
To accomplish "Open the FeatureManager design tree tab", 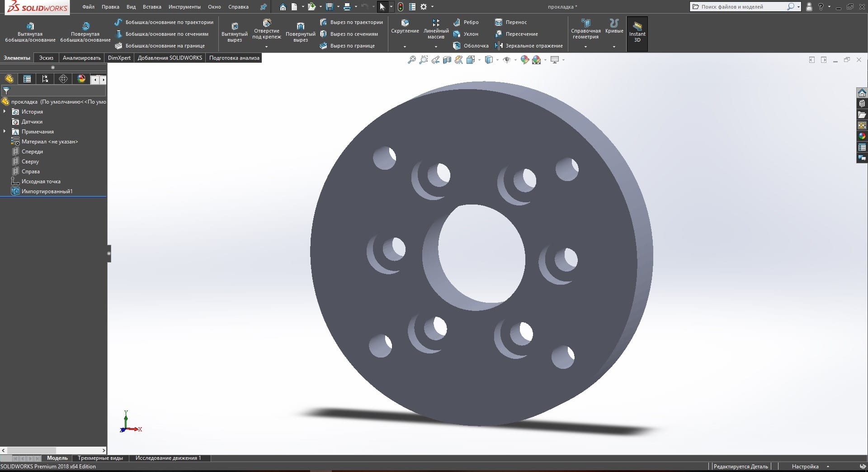I will tap(9, 79).
